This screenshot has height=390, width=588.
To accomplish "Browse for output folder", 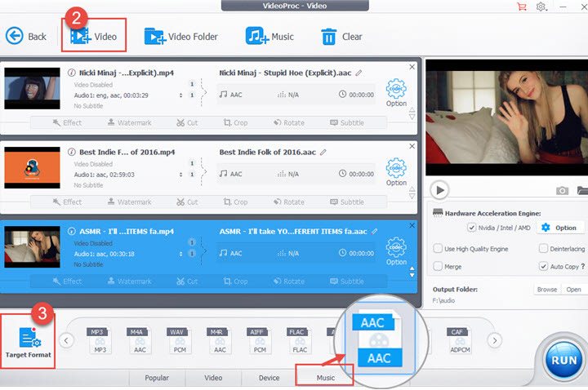I will click(x=547, y=289).
